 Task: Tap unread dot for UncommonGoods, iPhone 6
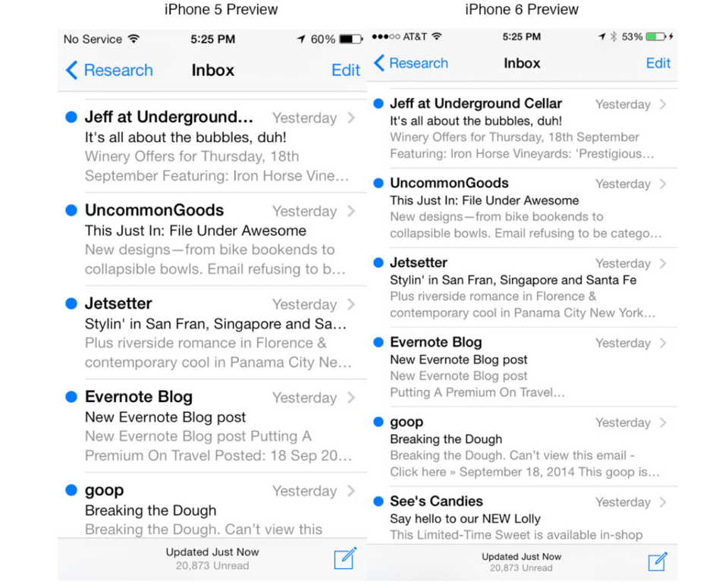[x=378, y=183]
